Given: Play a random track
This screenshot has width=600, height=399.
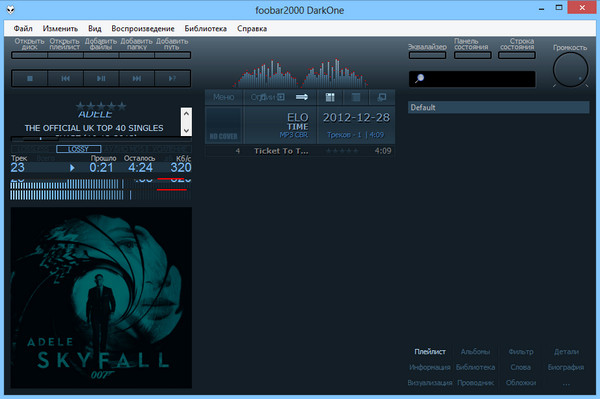Looking at the screenshot, I should tap(172, 78).
